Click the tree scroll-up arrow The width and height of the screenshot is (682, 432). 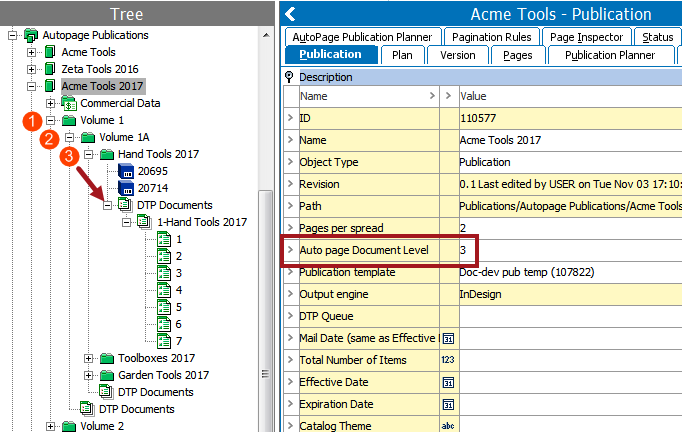(x=266, y=35)
